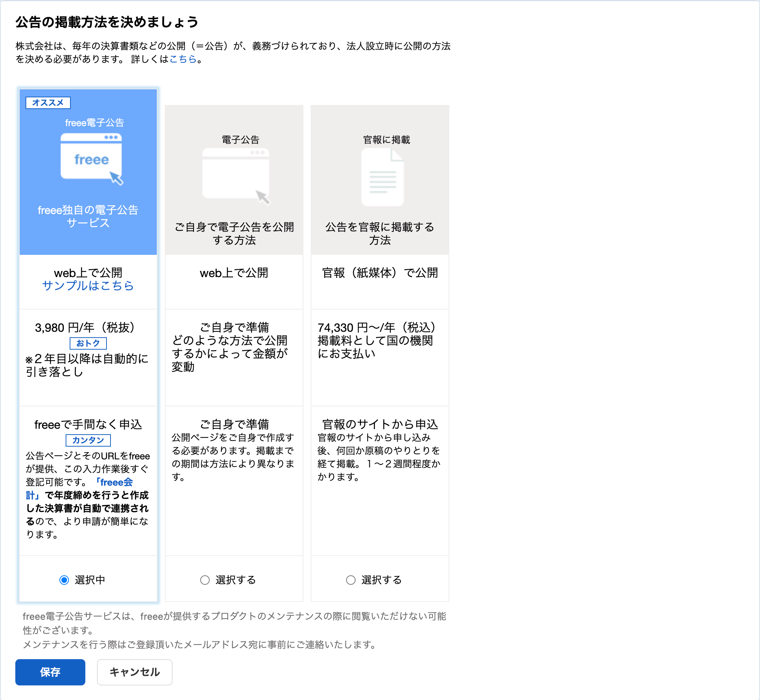Open the こちら details link
The height and width of the screenshot is (700, 760).
pos(183,59)
